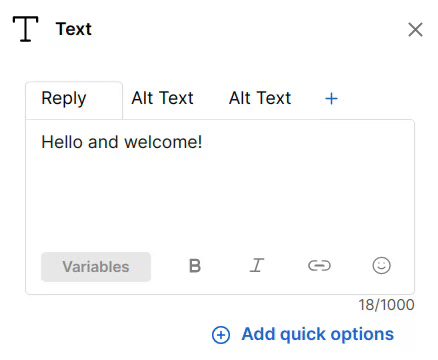Viewport: 438px width, 360px height.
Task: Open the emoji picker
Action: (381, 266)
